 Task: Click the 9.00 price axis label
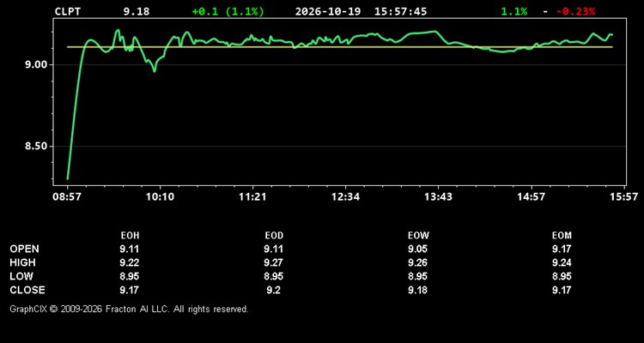pos(37,65)
